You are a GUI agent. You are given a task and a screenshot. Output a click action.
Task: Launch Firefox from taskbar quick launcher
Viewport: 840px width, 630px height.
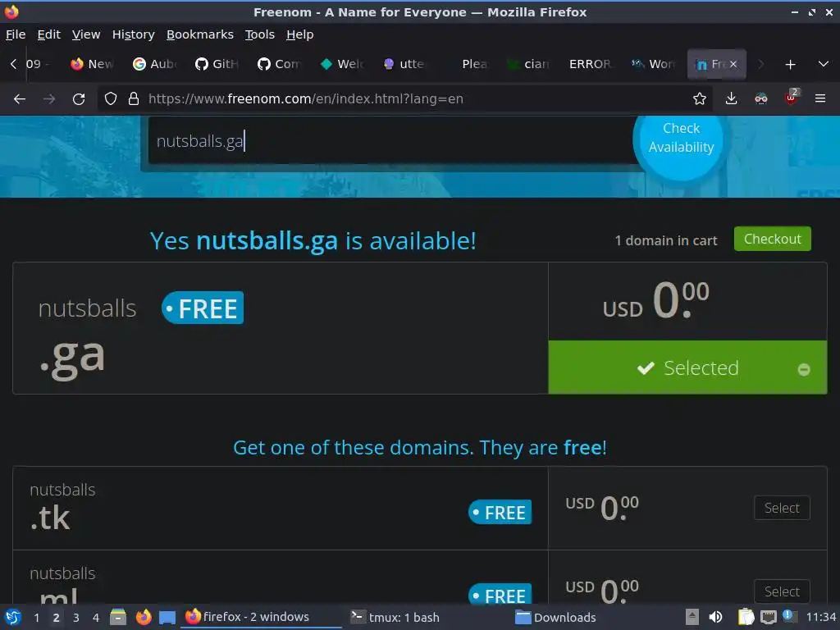143,617
